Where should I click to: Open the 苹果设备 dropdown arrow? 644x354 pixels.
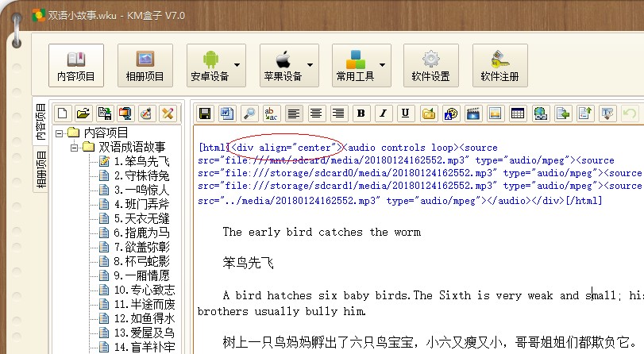pyautogui.click(x=310, y=65)
